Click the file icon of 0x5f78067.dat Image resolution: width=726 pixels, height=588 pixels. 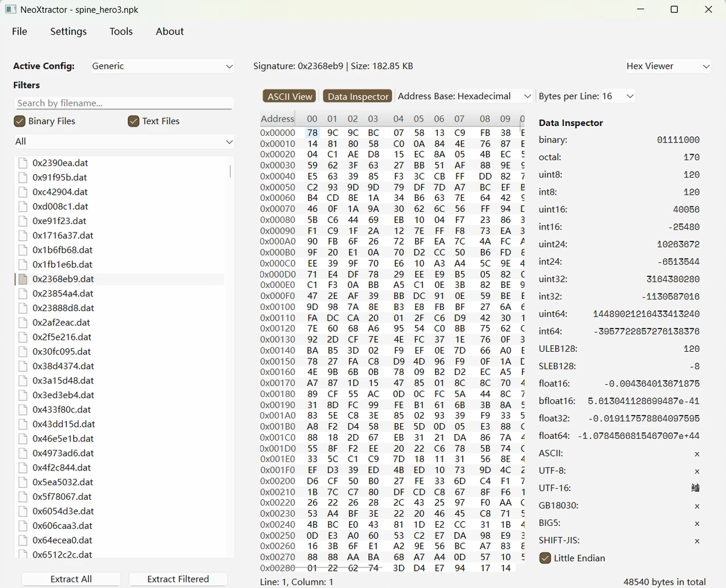[x=23, y=497]
